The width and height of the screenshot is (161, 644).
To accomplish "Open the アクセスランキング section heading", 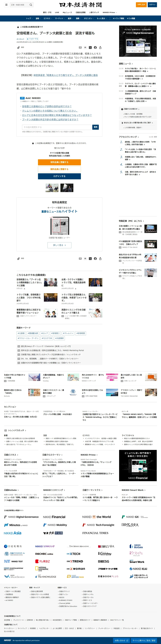I will (129, 137).
